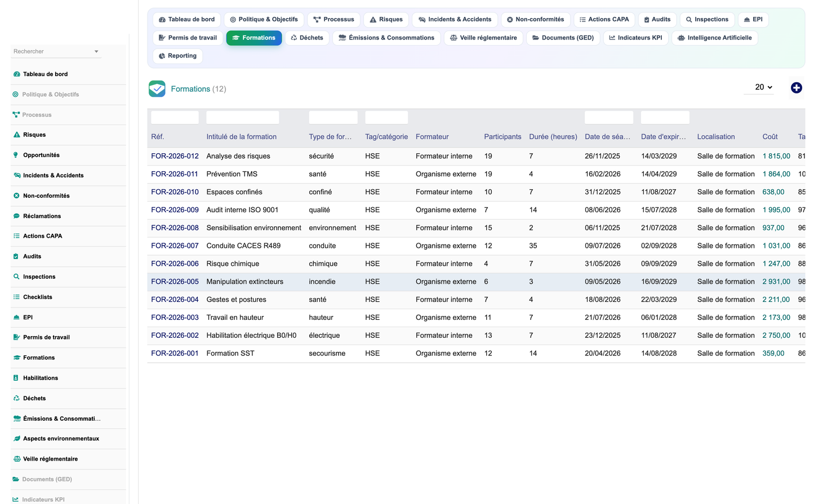
Task: Click the cost value "2 931,00"
Action: (776, 282)
